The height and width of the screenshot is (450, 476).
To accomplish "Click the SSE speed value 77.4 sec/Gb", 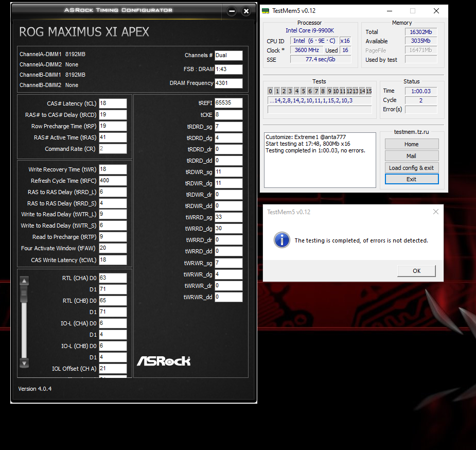I will [x=321, y=59].
